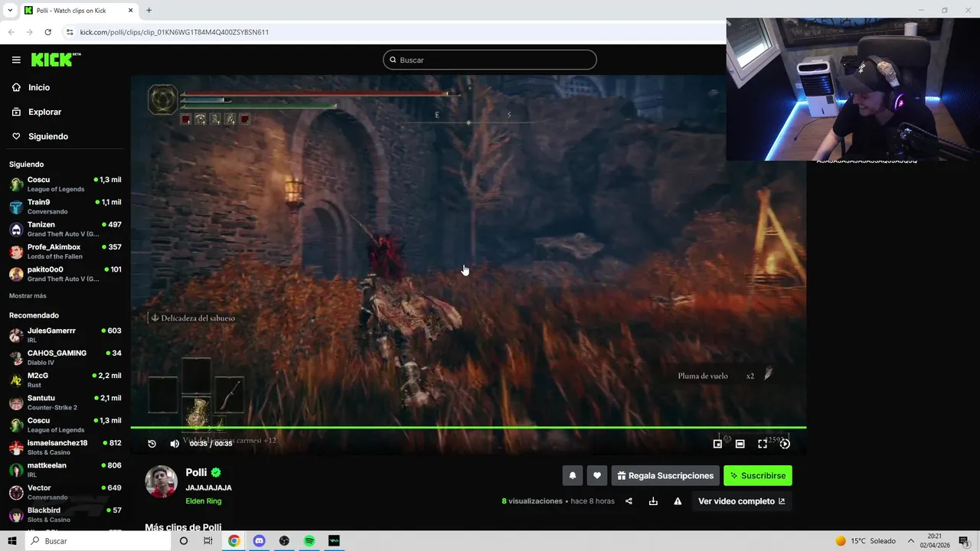
Task: Open the Elden Ring category link
Action: 204,501
